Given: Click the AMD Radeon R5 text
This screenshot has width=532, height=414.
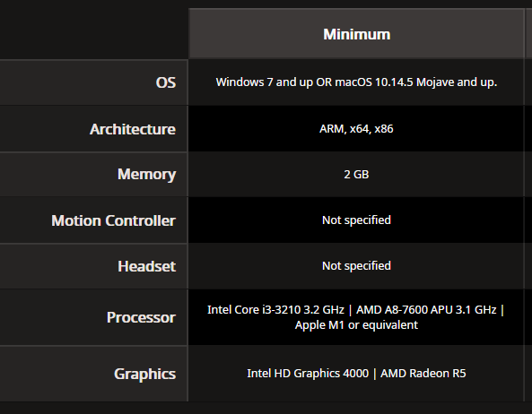Looking at the screenshot, I should 423,374.
